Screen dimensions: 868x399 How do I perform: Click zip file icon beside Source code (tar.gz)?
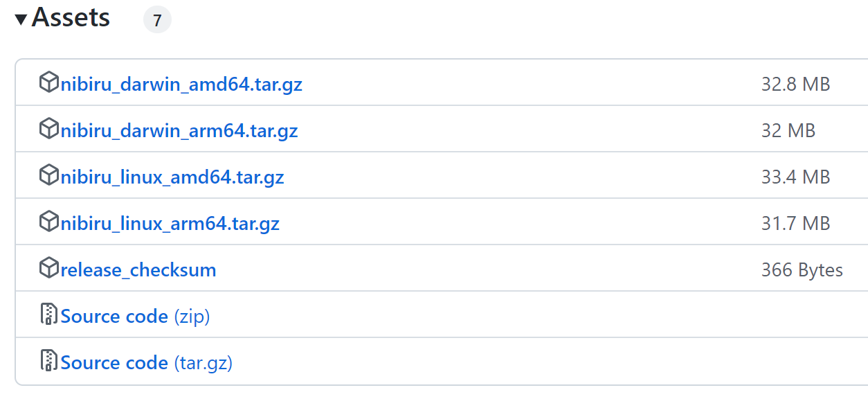[x=48, y=361]
